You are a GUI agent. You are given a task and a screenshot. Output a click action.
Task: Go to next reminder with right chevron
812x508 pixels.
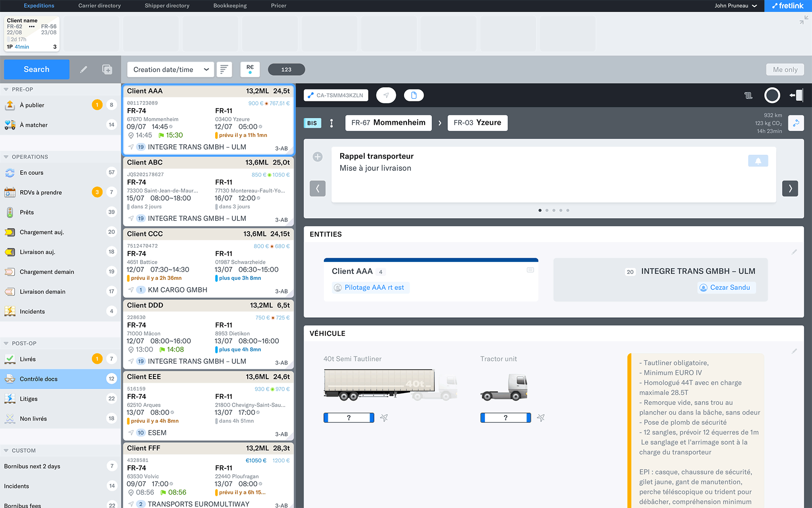[790, 188]
